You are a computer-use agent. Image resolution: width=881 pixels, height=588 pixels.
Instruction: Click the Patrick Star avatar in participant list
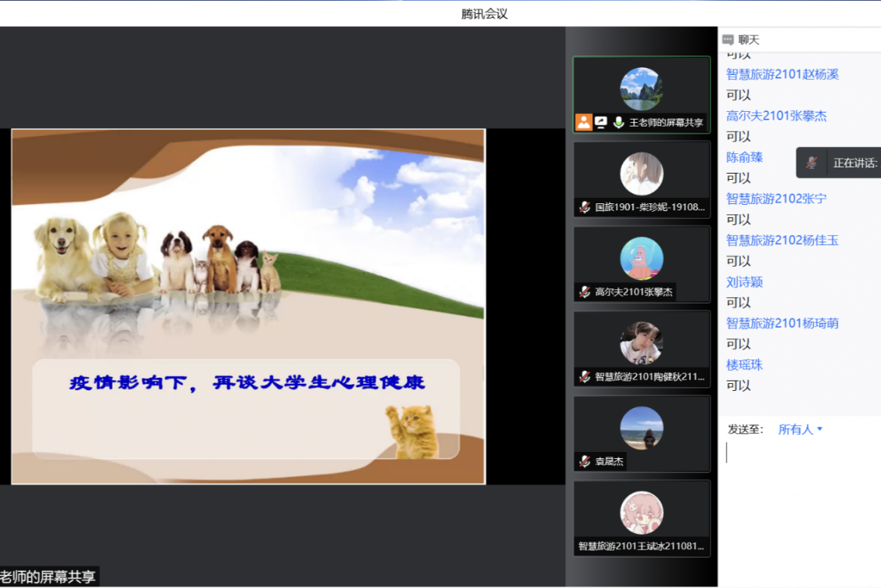pos(642,258)
